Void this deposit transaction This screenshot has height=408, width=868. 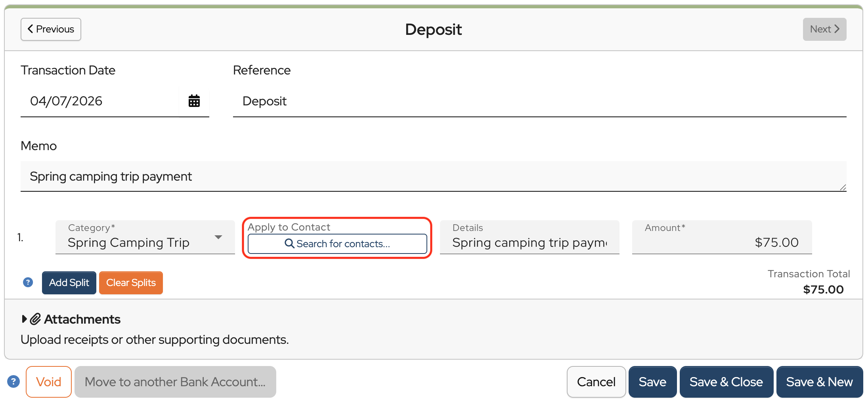pos(49,382)
